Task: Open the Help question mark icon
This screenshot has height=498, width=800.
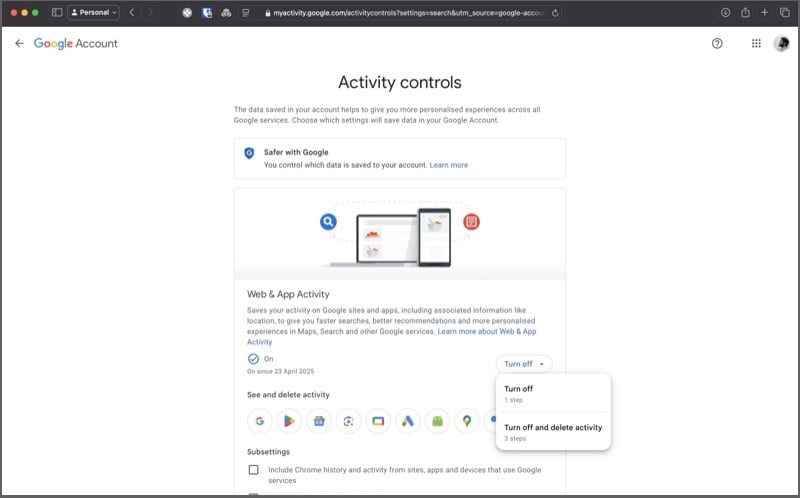Action: (x=717, y=44)
